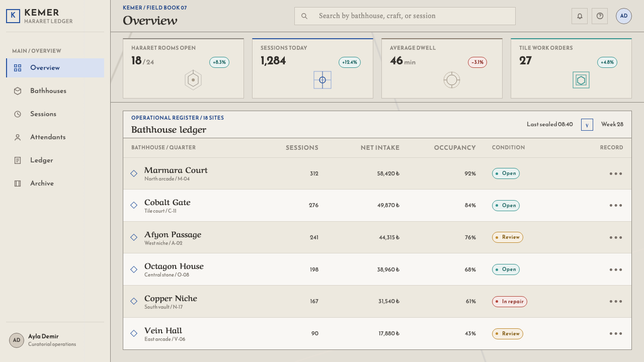Expand the week selector chevron beside Week 28
This screenshot has width=644, height=362.
point(587,125)
